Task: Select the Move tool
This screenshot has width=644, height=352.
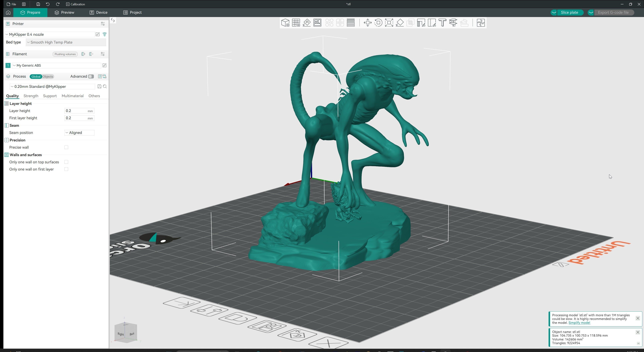Action: point(368,23)
